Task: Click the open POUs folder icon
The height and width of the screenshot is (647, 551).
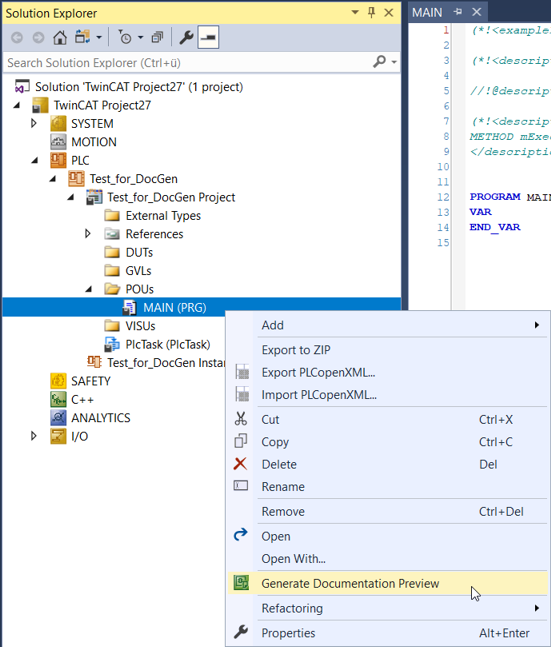Action: pyautogui.click(x=112, y=289)
